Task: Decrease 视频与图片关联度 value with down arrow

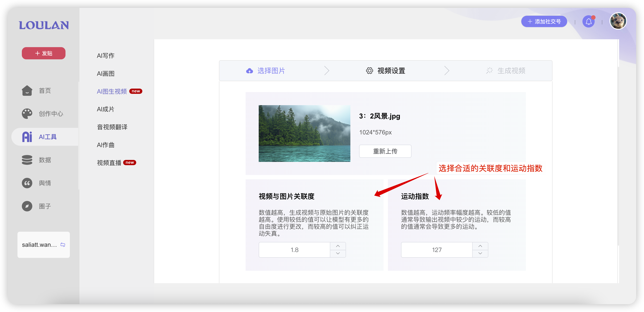Action: [x=338, y=254]
